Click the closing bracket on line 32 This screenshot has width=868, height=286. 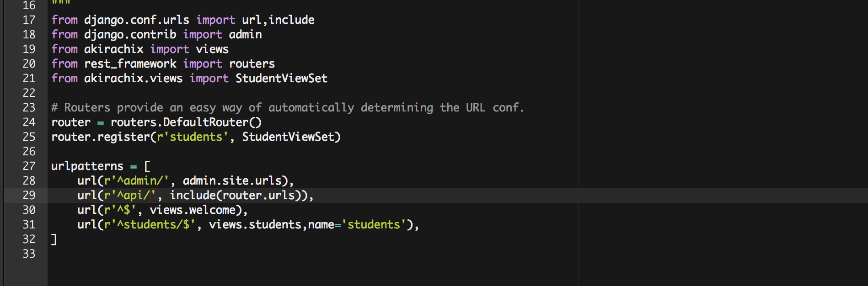[54, 239]
